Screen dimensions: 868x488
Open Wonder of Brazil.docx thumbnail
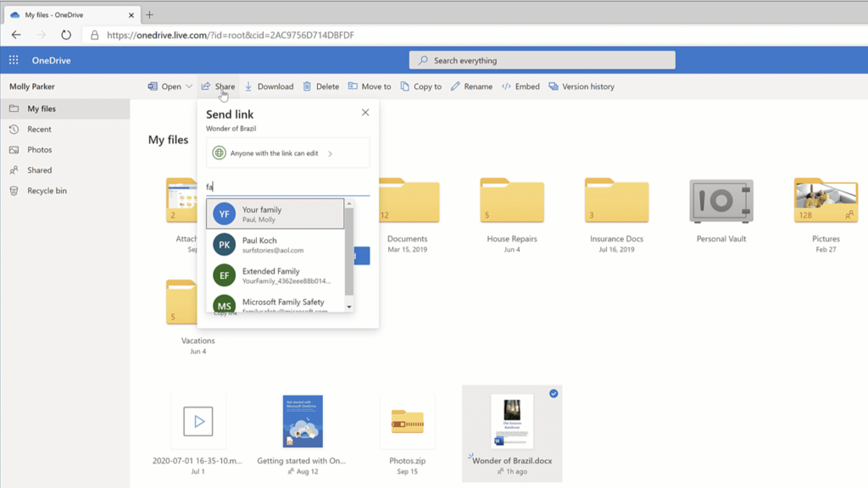point(512,421)
